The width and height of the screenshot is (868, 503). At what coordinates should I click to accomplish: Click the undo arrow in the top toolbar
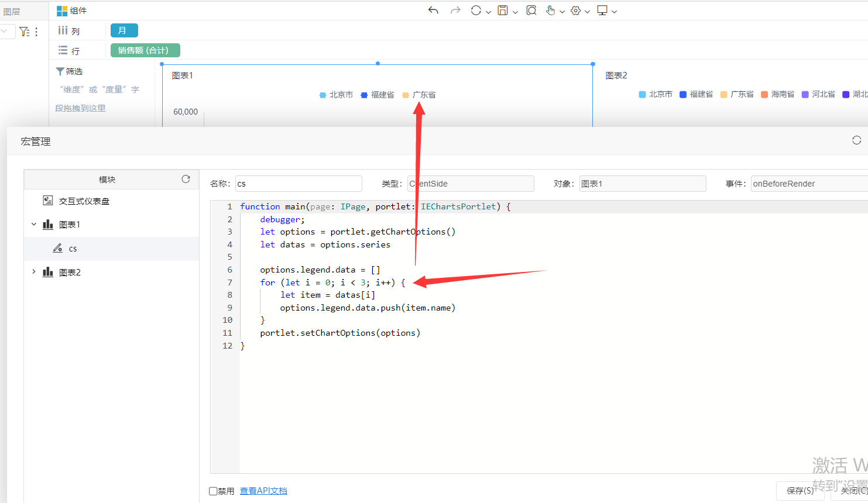[x=433, y=11]
